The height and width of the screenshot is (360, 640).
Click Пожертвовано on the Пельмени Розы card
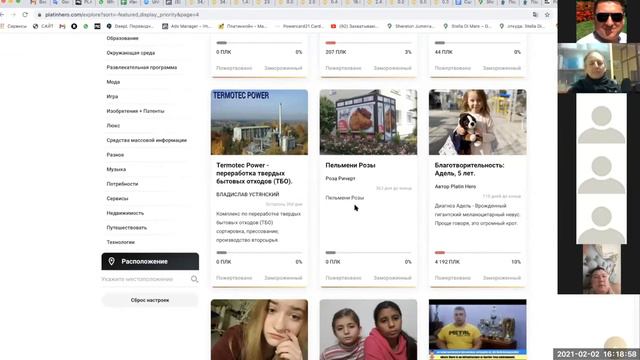(x=343, y=278)
